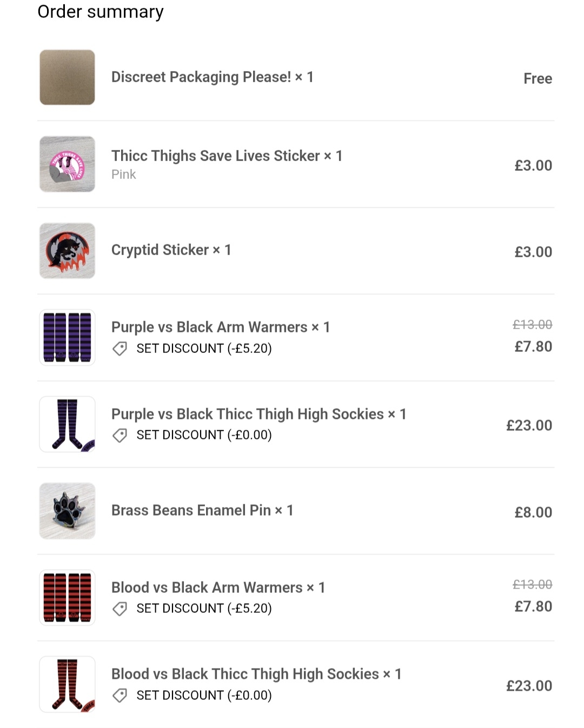This screenshot has width=584, height=728.
Task: Click the discount tag icon under Blood Sockies
Action: pyautogui.click(x=120, y=695)
